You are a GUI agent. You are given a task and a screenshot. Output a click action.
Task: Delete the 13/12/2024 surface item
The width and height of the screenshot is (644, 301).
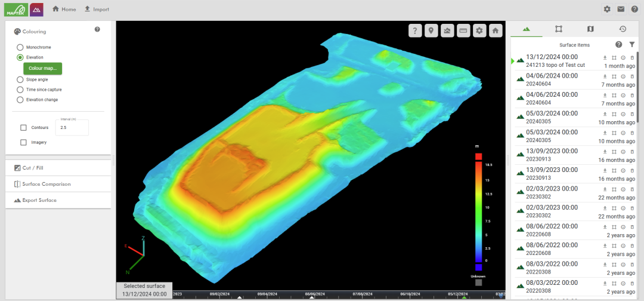pyautogui.click(x=632, y=58)
